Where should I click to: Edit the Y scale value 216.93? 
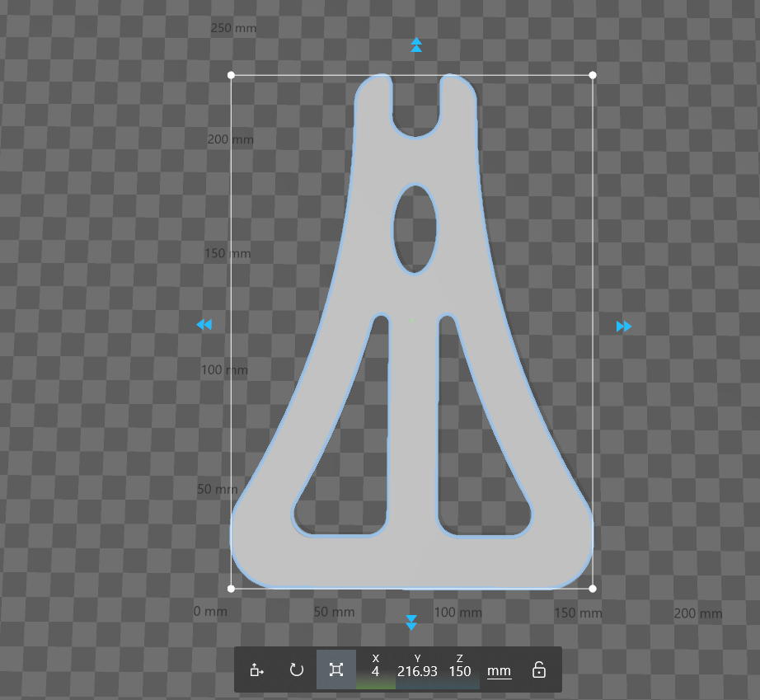[417, 671]
